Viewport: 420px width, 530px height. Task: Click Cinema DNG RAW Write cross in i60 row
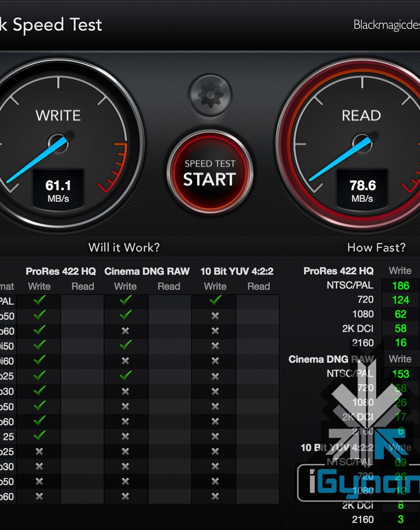coord(125,361)
